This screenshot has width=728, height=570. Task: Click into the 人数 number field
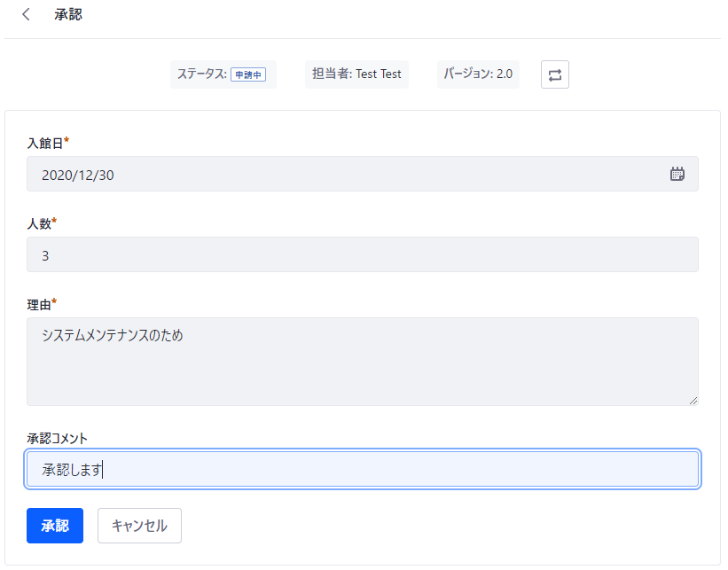point(362,254)
